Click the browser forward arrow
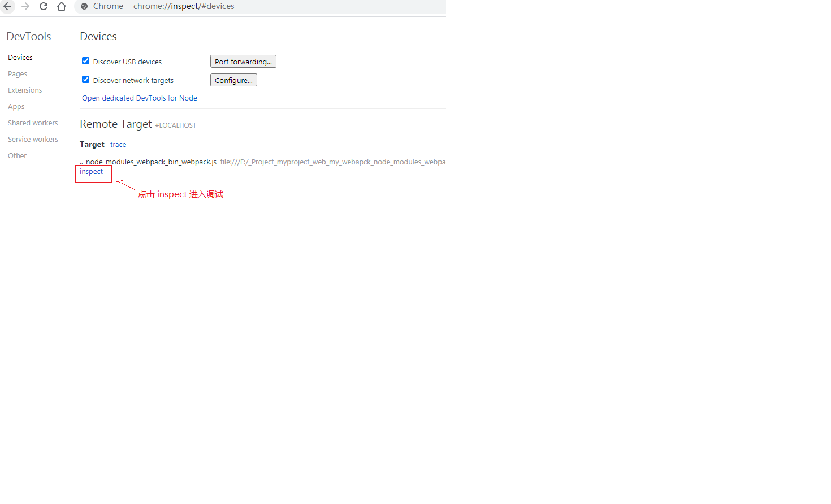 point(25,6)
